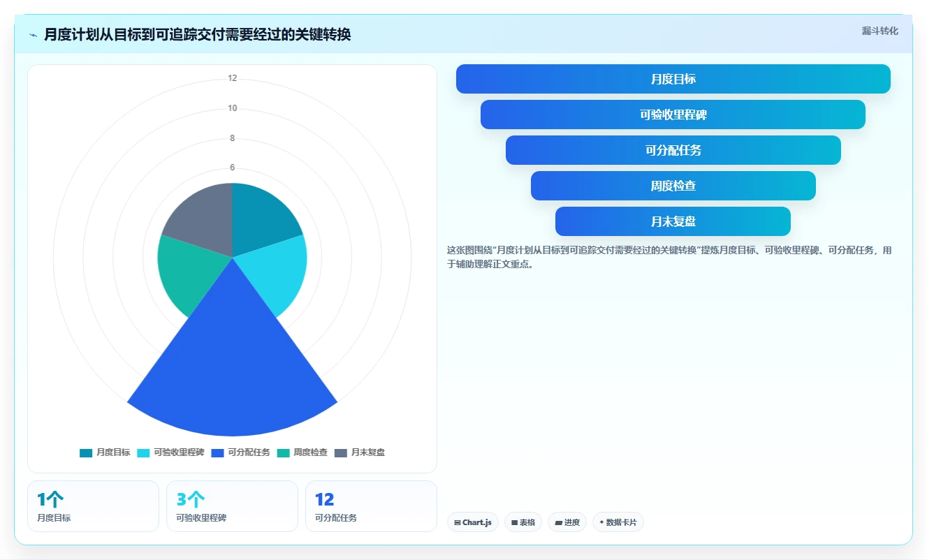Toggle 可验收里程碑 legend color swatch

click(143, 452)
